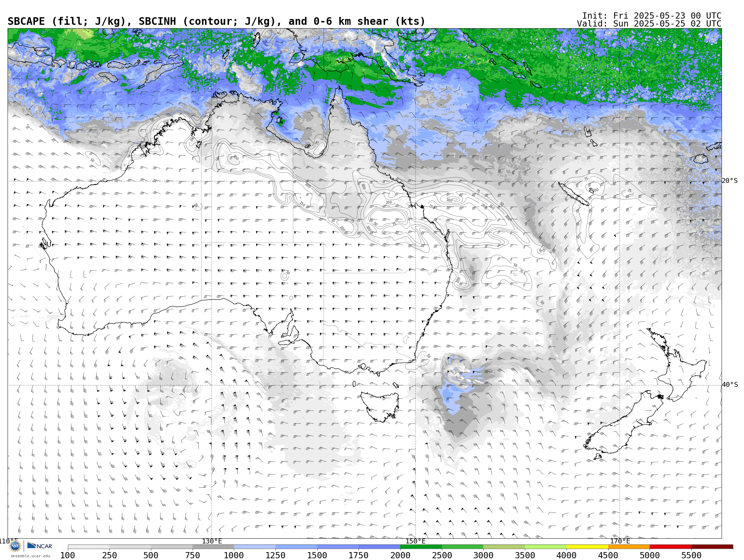The image size is (744, 560).
Task: Click the '4500' color bar tick label
Action: tap(608, 556)
